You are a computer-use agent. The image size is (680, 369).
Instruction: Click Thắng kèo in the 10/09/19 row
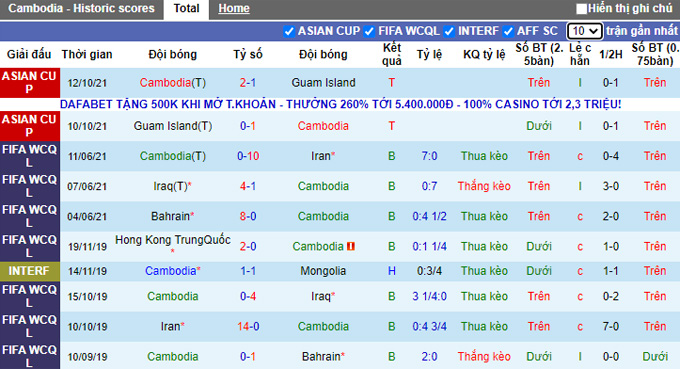point(484,357)
